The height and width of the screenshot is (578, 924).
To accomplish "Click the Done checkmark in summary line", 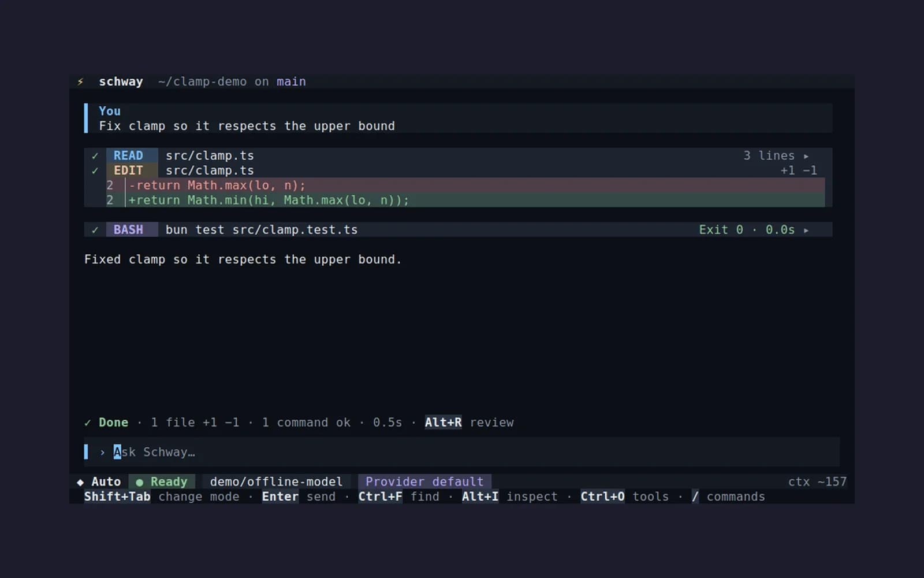I will click(87, 423).
